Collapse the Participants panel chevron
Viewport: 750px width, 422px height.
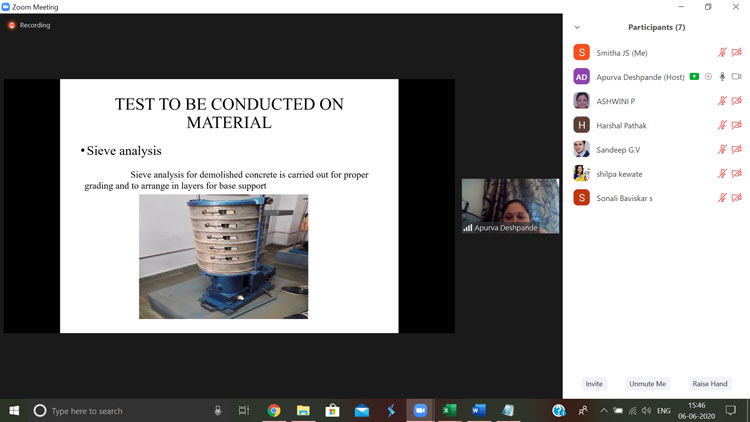[577, 27]
